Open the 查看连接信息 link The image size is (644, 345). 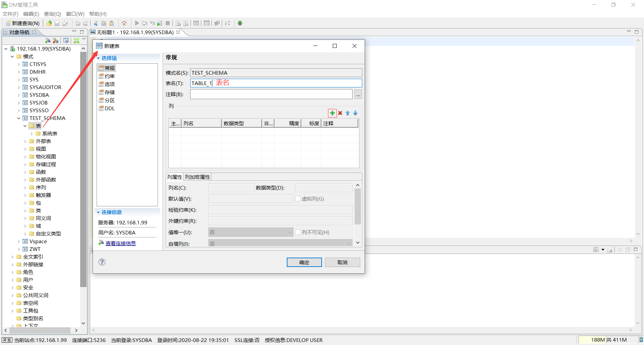121,244
